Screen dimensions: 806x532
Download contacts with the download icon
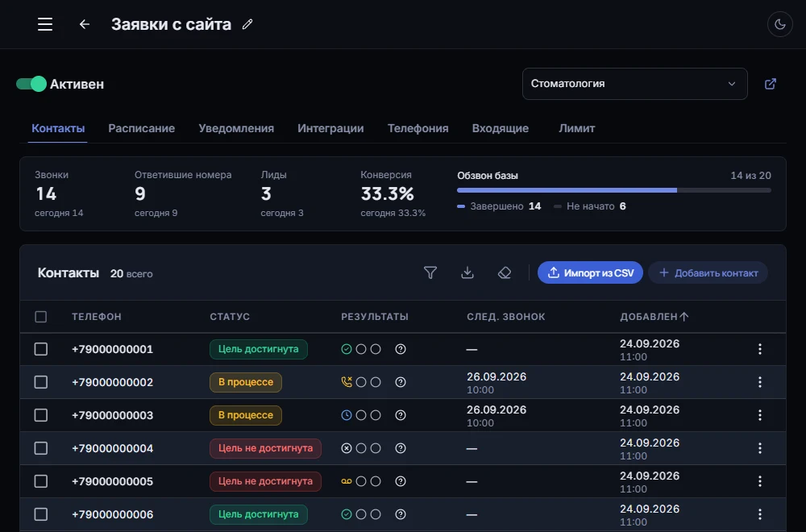tap(467, 272)
